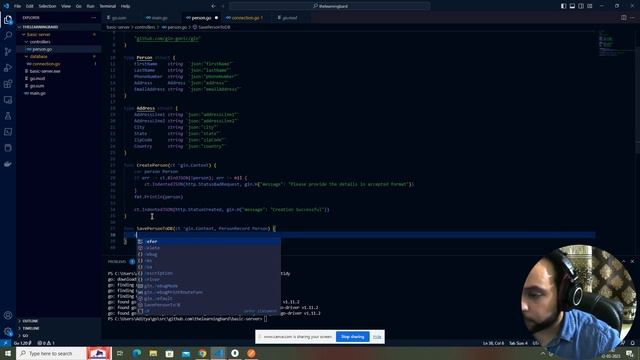
Task: Switch to the connection.go editor tab
Action: pyautogui.click(x=247, y=18)
